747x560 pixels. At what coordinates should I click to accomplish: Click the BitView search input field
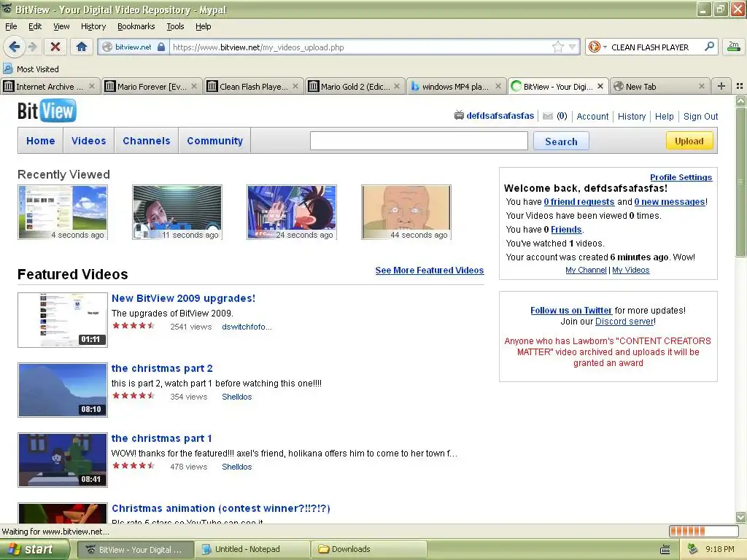[419, 141]
